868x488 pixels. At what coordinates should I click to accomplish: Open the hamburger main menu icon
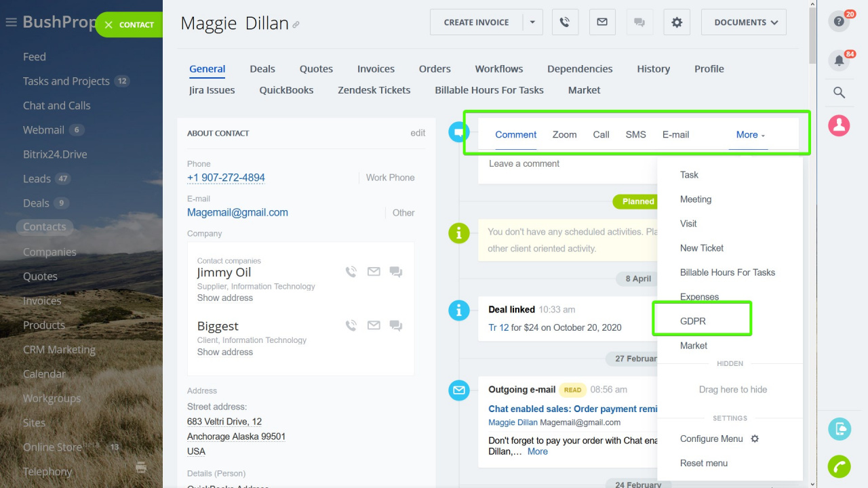pyautogui.click(x=11, y=22)
